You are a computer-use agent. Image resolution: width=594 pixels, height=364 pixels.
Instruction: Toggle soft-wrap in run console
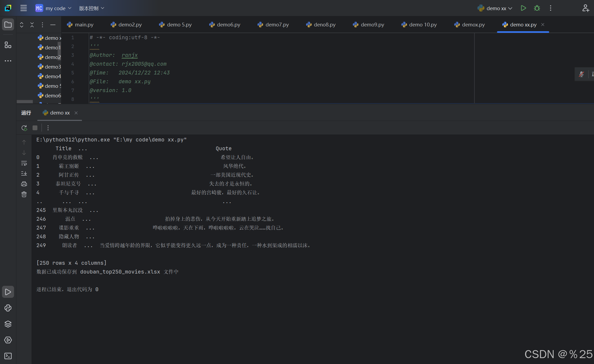[24, 163]
